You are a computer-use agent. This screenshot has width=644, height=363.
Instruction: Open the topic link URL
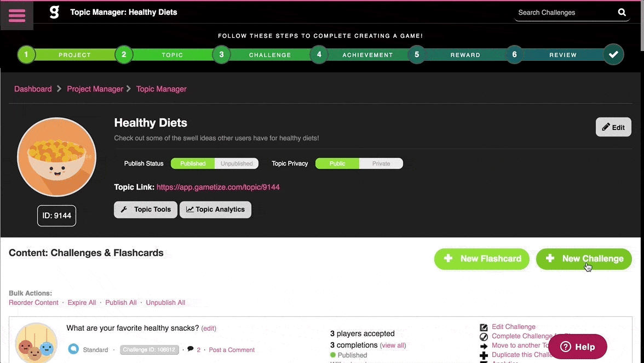tap(218, 187)
